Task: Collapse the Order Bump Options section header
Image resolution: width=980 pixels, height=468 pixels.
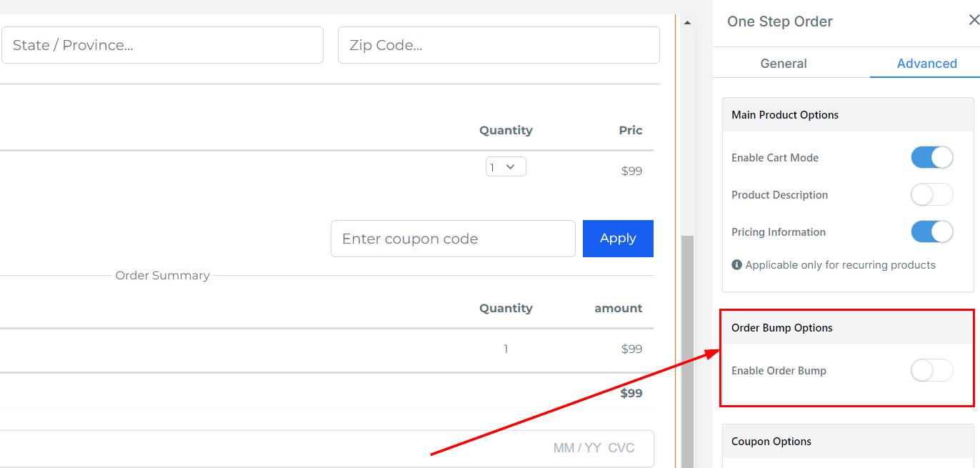Action: click(x=847, y=328)
